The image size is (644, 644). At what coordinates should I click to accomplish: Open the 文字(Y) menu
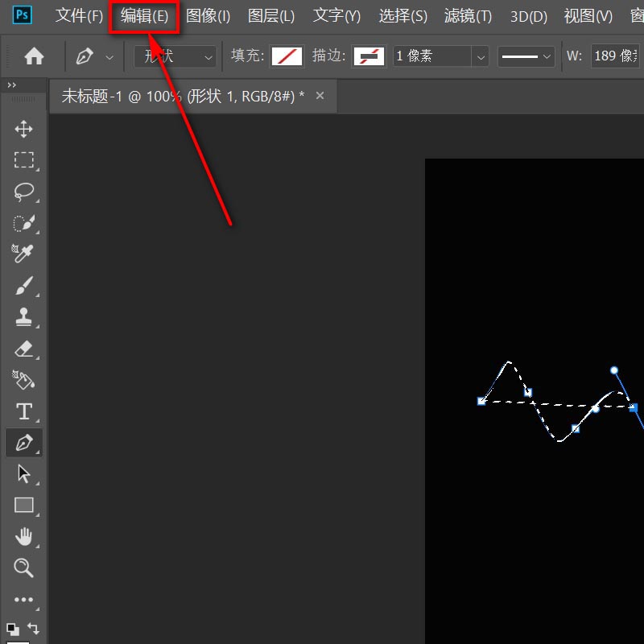coord(336,16)
